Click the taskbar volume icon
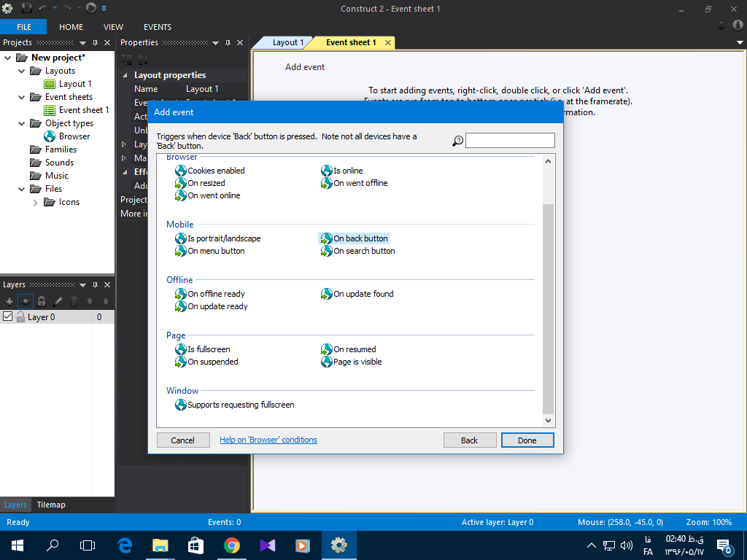747x560 pixels. (x=627, y=545)
